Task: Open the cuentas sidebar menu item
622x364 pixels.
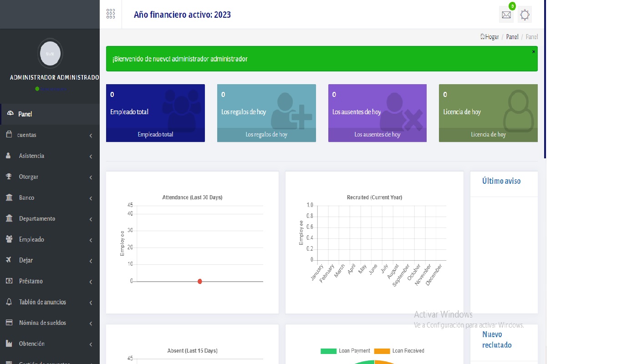Action: [x=50, y=135]
